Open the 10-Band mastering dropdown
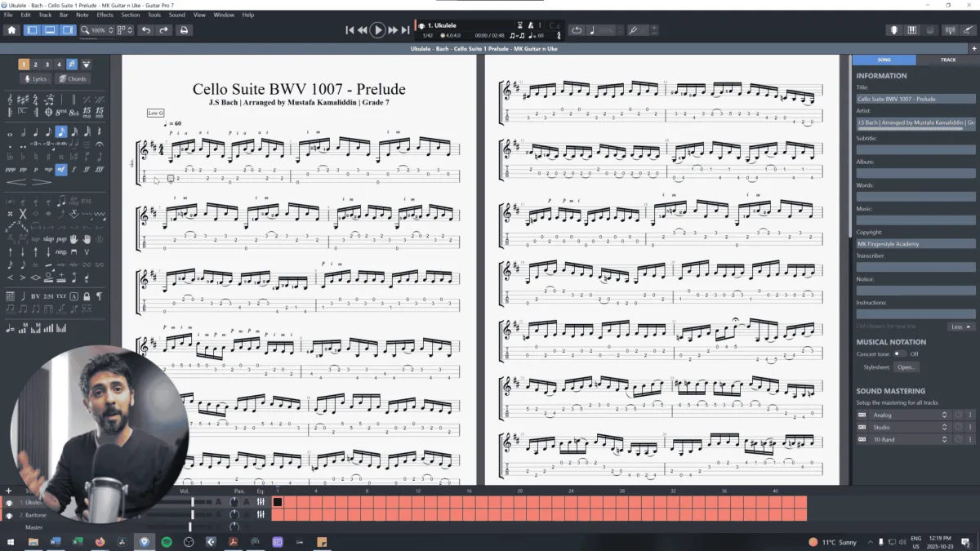Viewport: 980px width, 551px height. click(908, 439)
